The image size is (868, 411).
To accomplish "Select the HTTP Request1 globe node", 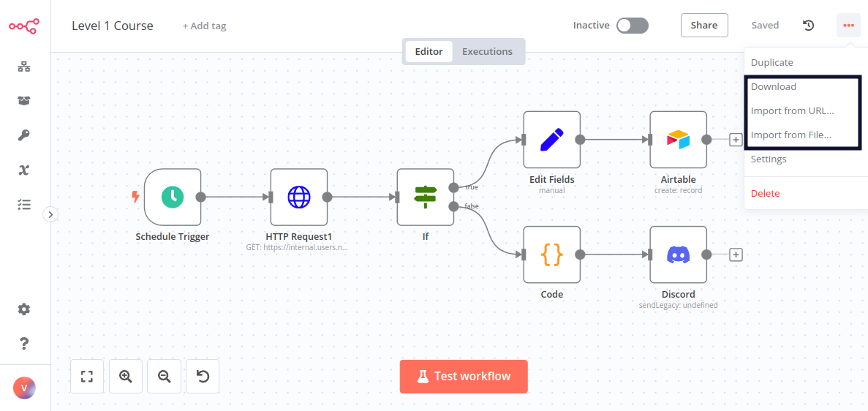I will [298, 197].
